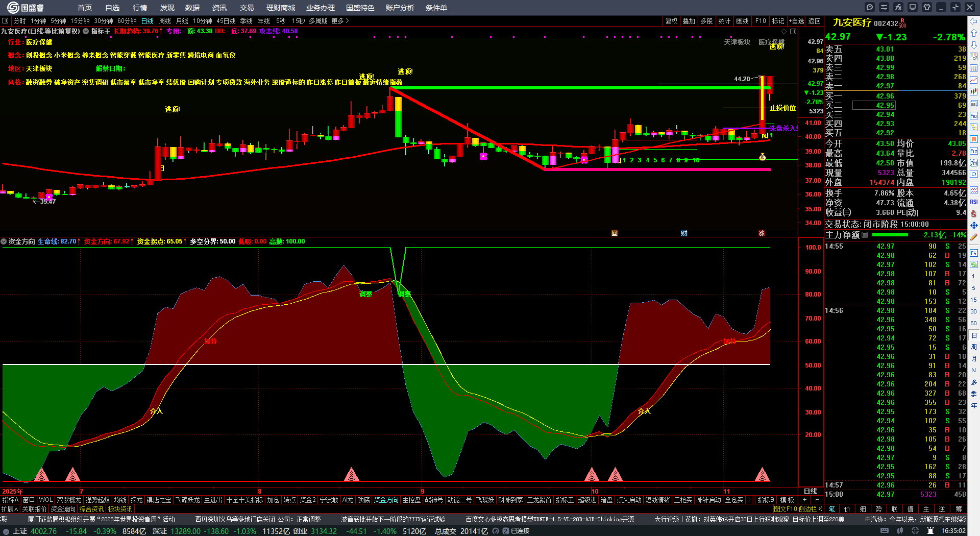Open the index dropdown arrow beside 上证
Screen dimensions: 980x536
[x=6, y=531]
